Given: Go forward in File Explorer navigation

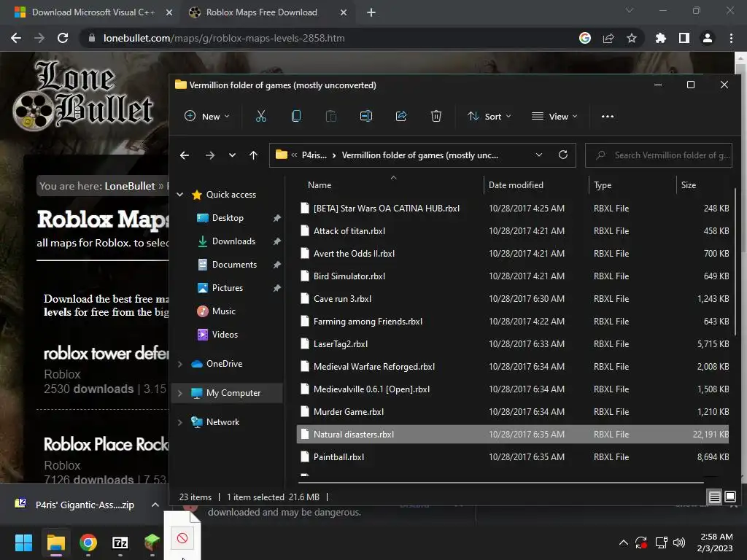Looking at the screenshot, I should [x=209, y=155].
